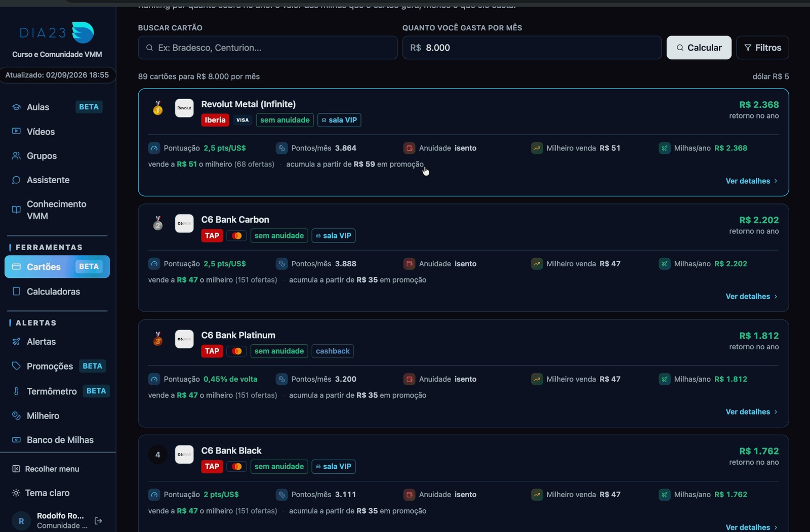Open Ver detalhes for Revolut Metal
The width and height of the screenshot is (810, 532).
click(751, 181)
